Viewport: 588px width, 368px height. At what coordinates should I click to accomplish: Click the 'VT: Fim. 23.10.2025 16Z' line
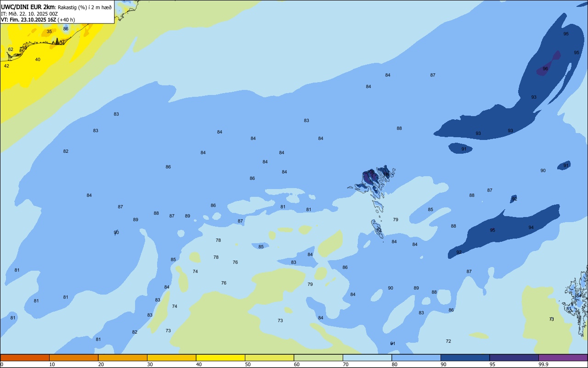[28, 20]
